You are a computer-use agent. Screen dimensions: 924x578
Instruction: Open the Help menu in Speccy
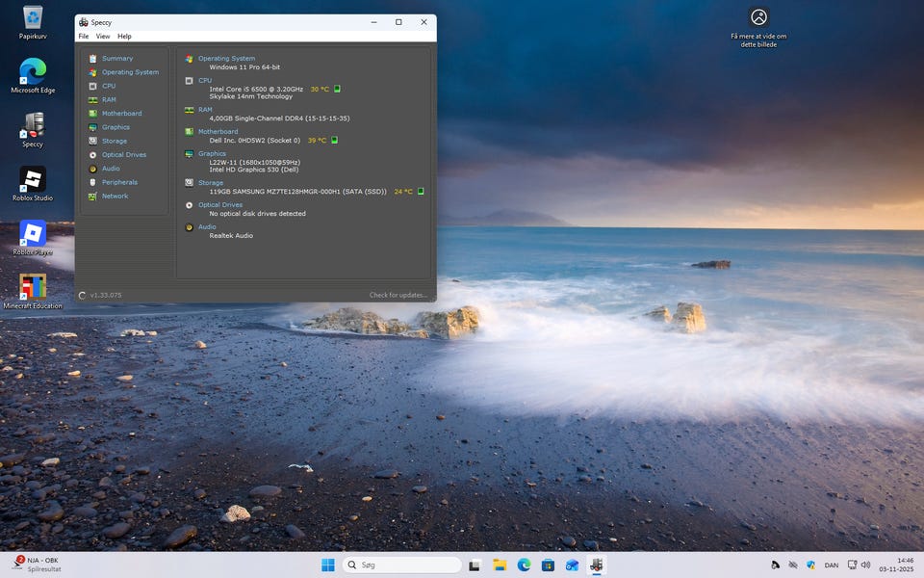(124, 37)
